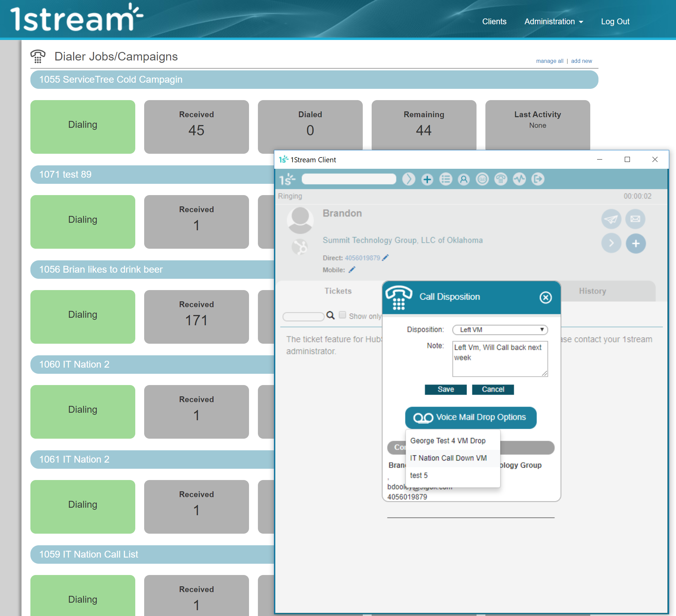Viewport: 676px width, 616px height.
Task: Maximize the 1Stream Client window
Action: coord(627,160)
